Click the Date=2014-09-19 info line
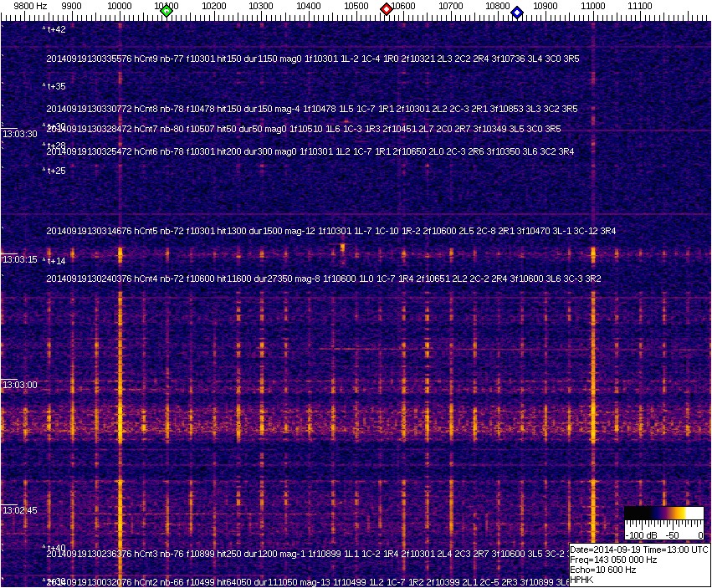 (639, 550)
